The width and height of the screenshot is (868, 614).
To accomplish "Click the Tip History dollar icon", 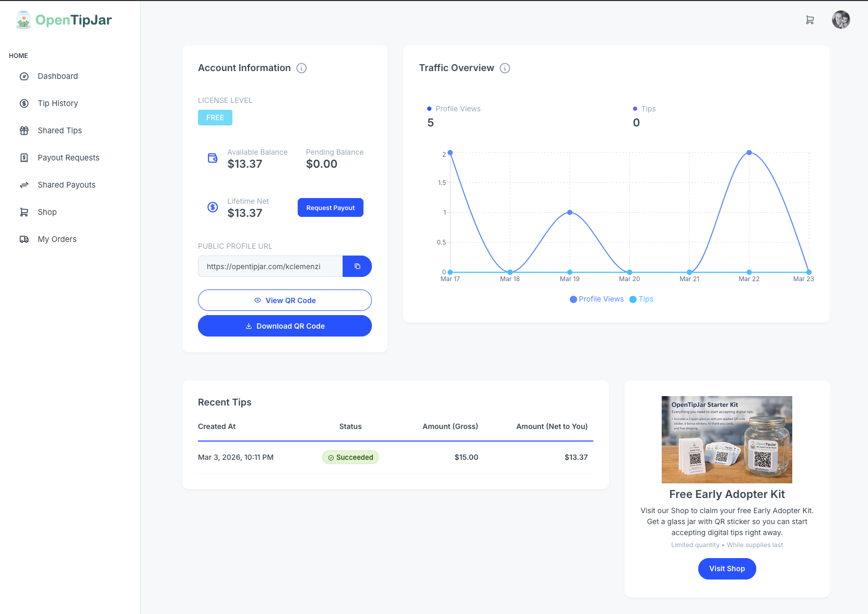I will point(25,103).
